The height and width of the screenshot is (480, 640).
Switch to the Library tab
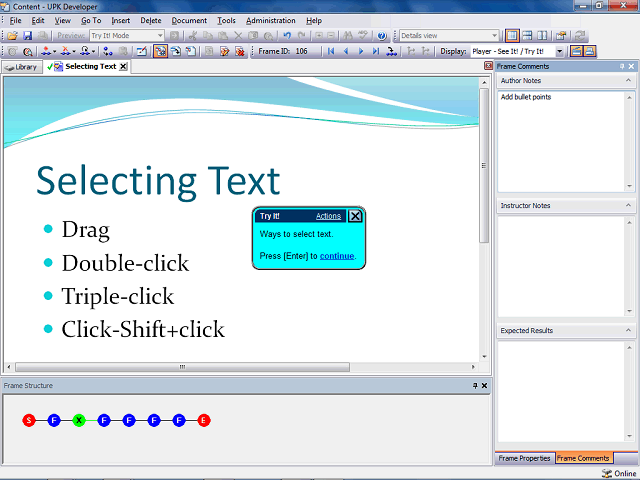[22, 67]
